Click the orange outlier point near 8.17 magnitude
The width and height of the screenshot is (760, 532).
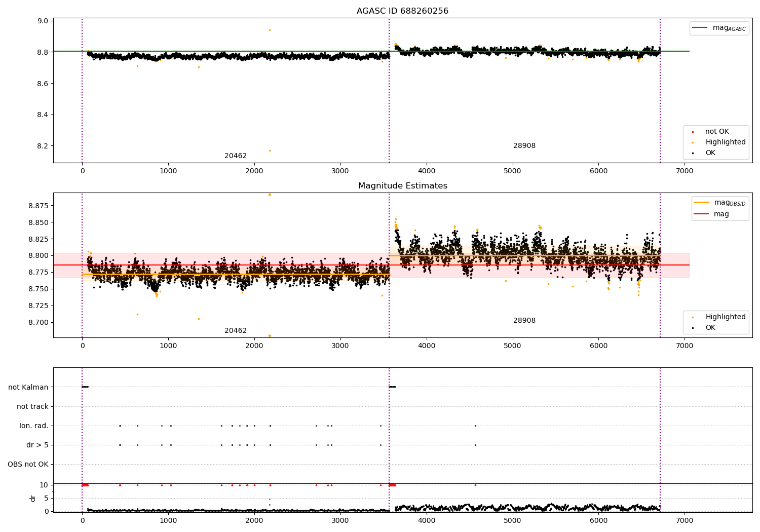270,150
